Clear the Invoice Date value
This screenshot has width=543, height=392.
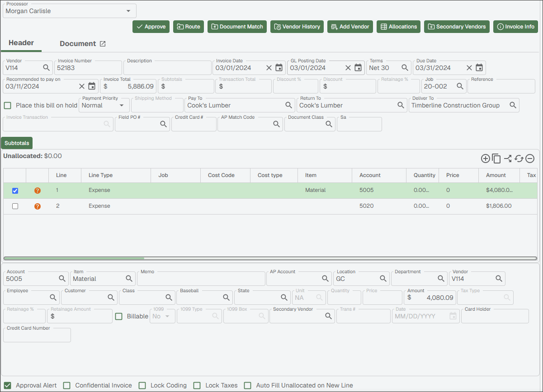[269, 68]
